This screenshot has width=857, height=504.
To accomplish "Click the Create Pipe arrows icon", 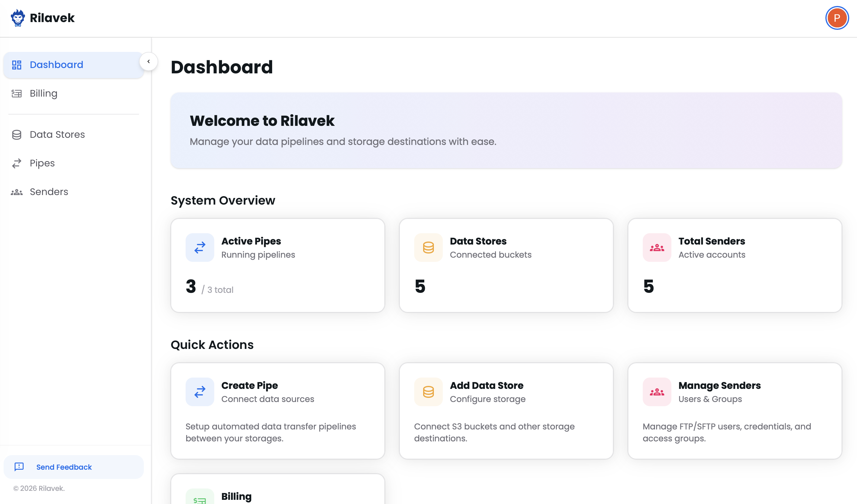I will (200, 392).
